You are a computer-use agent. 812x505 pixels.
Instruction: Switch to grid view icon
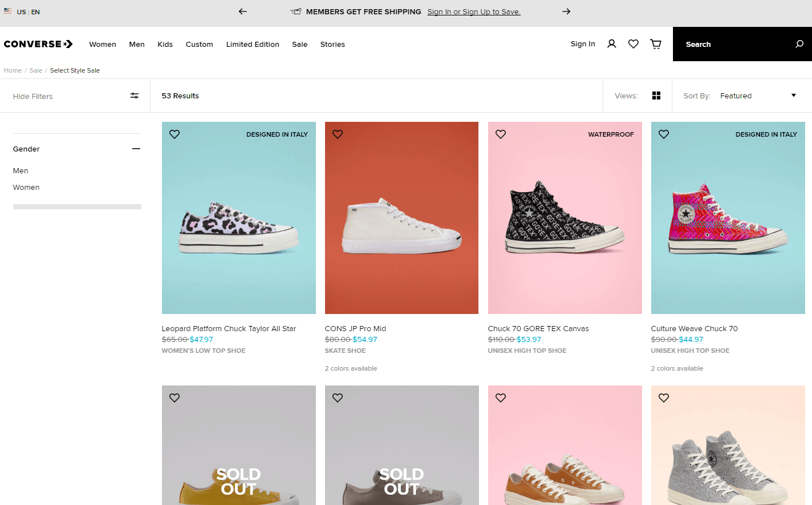pos(656,96)
